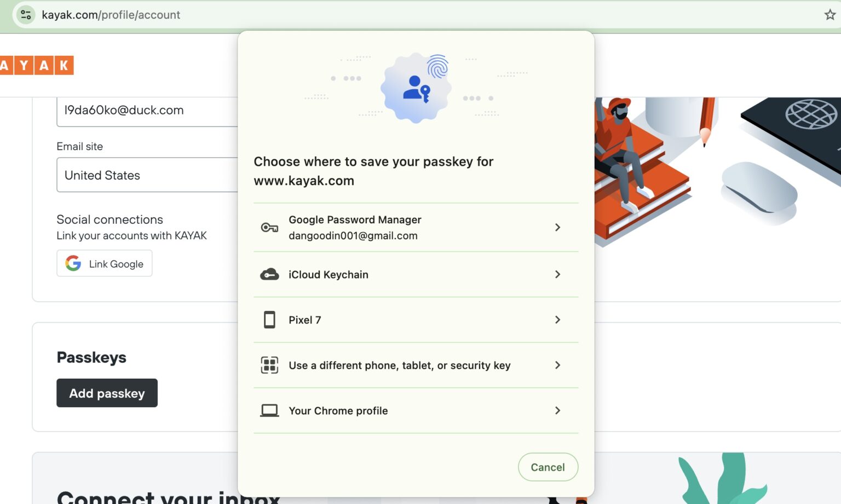
Task: Open site settings icon in the address bar
Action: [x=25, y=14]
